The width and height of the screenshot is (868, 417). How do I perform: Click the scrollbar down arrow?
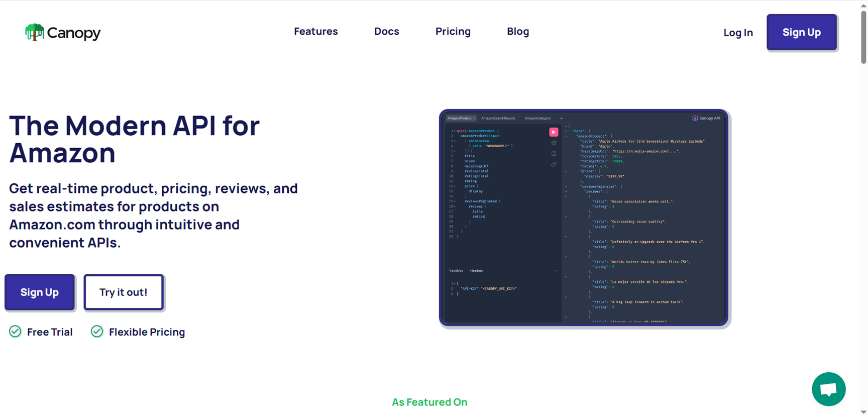[x=863, y=412]
